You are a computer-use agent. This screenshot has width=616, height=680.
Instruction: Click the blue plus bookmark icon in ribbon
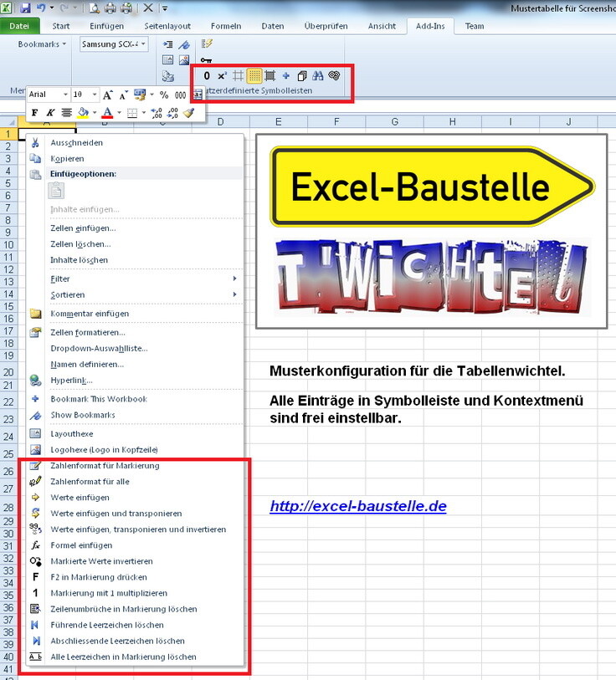click(285, 76)
